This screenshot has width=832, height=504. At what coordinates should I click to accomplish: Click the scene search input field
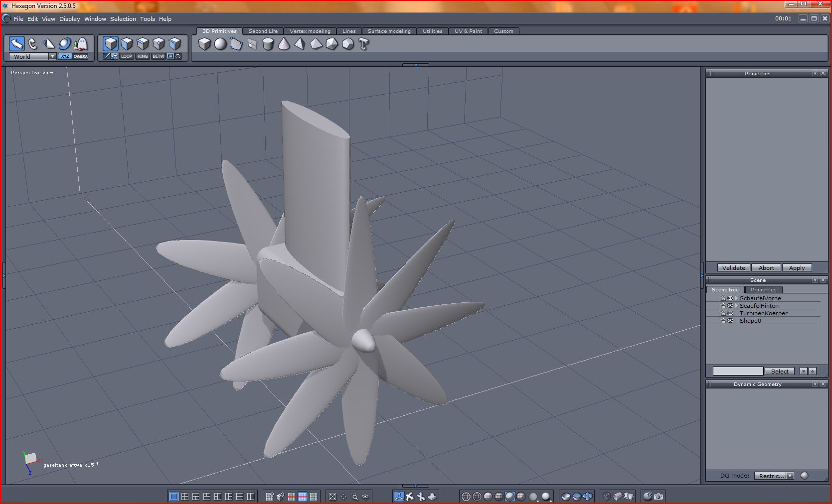tap(738, 372)
